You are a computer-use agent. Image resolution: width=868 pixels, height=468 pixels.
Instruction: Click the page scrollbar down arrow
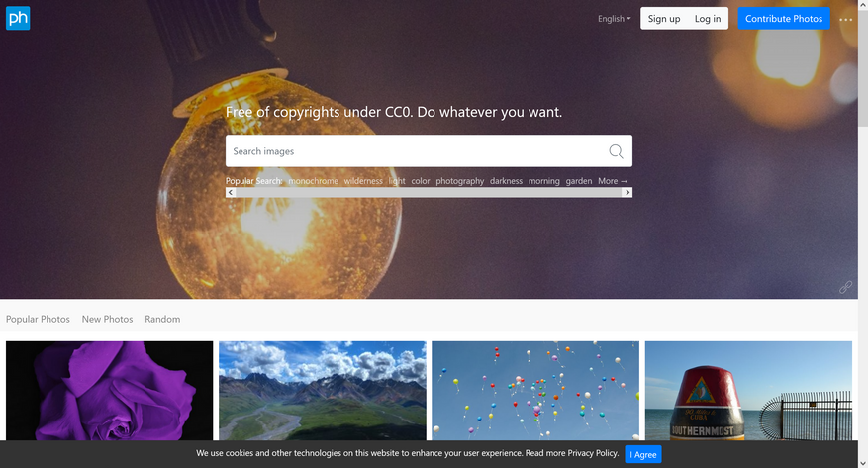coord(863,463)
